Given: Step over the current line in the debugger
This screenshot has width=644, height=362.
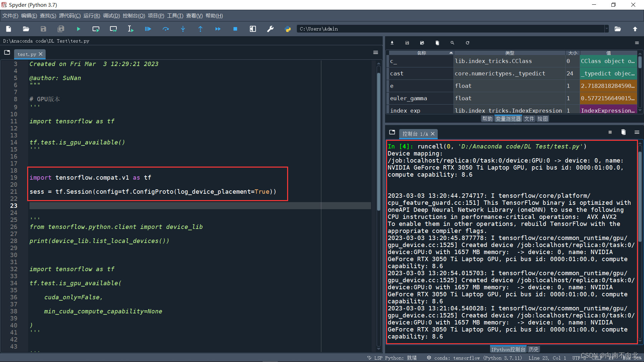Looking at the screenshot, I should click(x=166, y=29).
